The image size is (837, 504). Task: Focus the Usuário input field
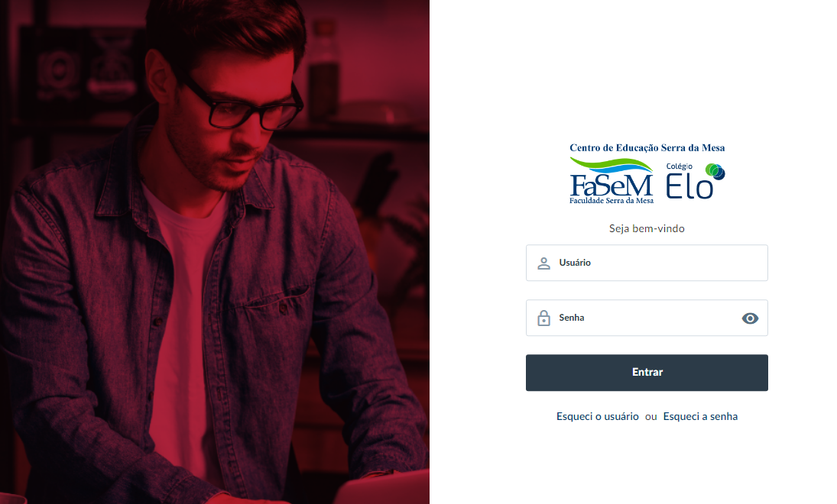coord(647,263)
